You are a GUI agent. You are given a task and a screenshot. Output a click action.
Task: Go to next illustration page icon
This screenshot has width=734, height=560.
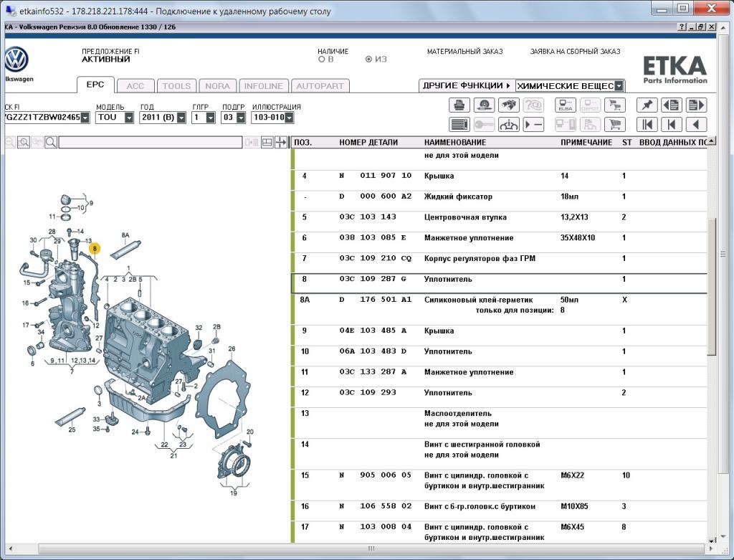(x=696, y=105)
